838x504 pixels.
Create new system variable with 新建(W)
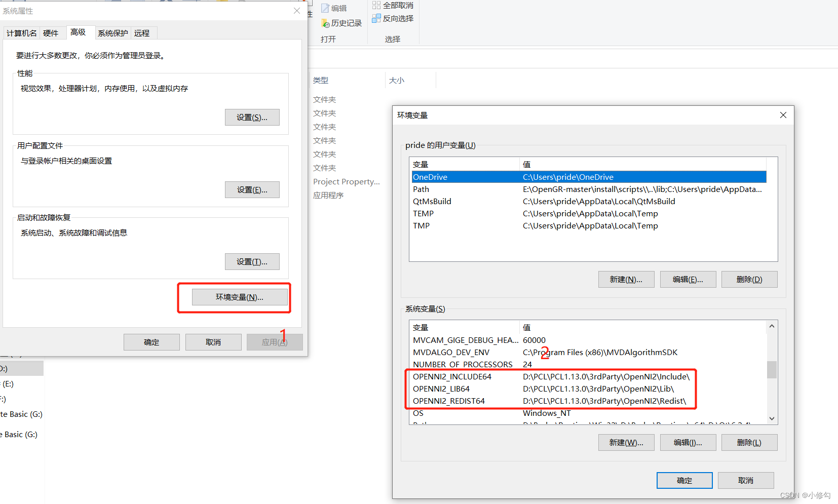[626, 442]
